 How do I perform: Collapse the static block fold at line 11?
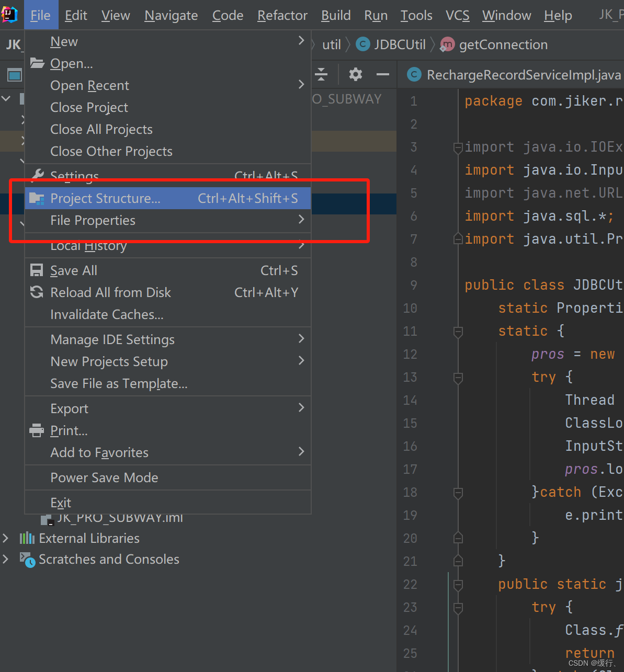[x=458, y=331]
